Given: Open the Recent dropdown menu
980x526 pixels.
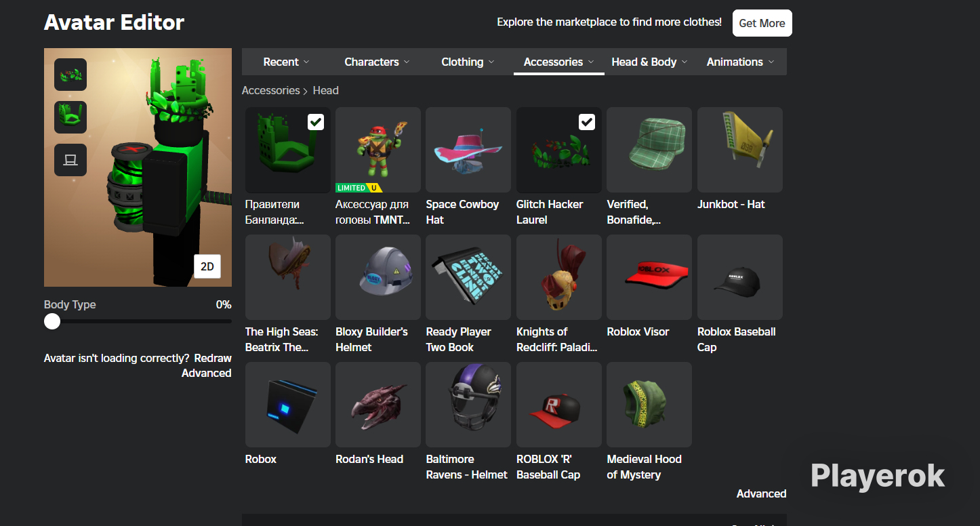Looking at the screenshot, I should [287, 62].
